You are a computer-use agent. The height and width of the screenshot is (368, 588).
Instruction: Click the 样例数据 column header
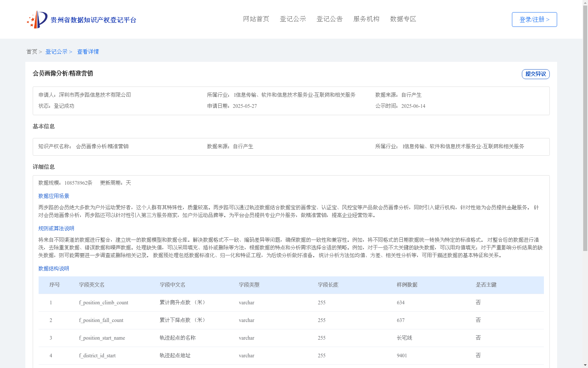(x=407, y=285)
